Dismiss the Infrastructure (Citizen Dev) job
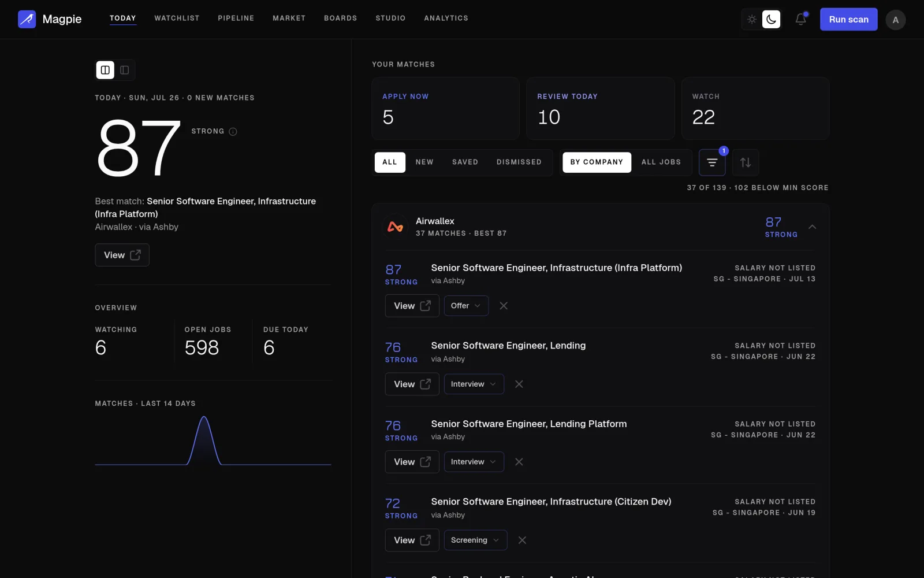 pyautogui.click(x=522, y=540)
